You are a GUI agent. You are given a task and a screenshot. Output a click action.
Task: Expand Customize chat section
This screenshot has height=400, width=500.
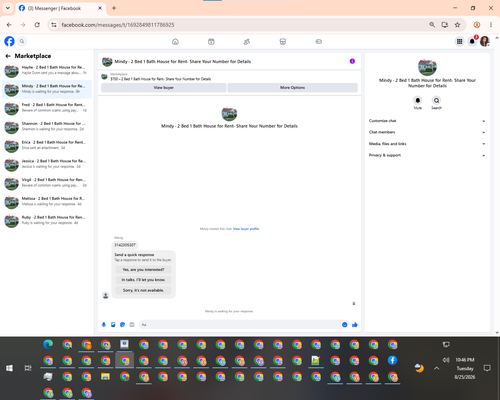[427, 121]
